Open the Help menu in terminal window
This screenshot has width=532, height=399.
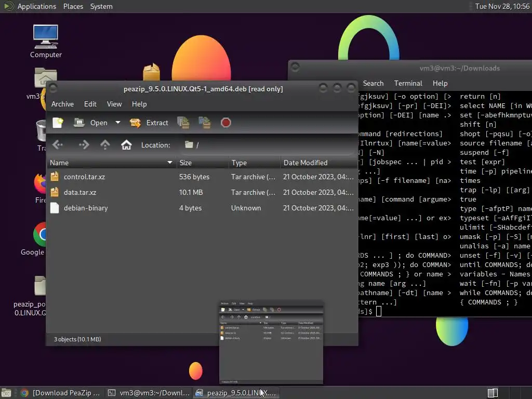[x=440, y=84]
